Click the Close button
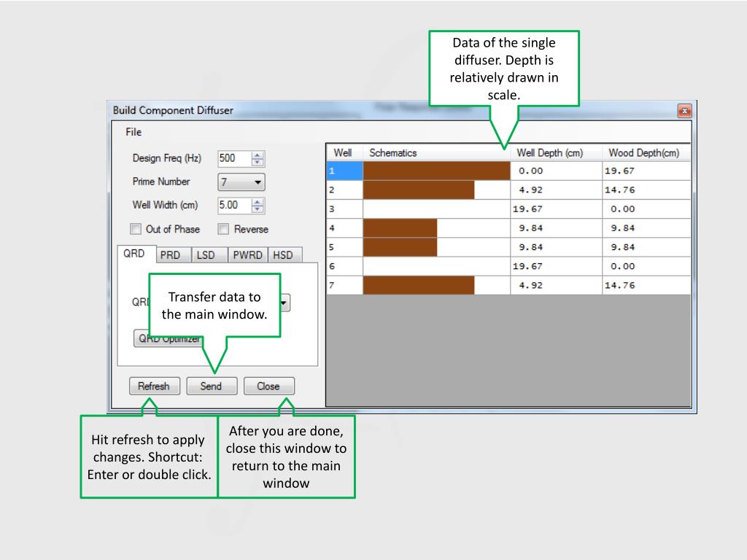Screen dimensions: 747x560 [268, 386]
